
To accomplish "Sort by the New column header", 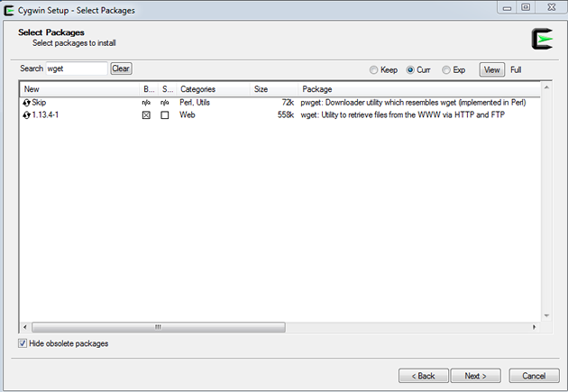I will (79, 89).
